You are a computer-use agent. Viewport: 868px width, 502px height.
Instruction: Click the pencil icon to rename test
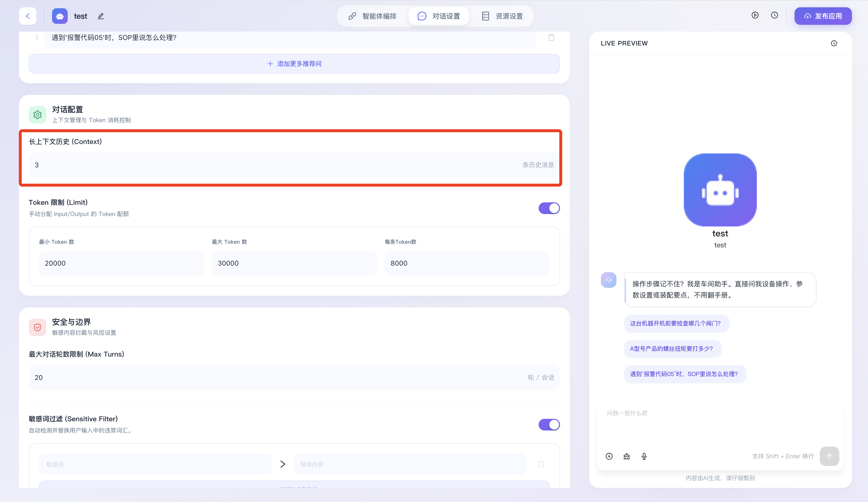[x=100, y=16]
